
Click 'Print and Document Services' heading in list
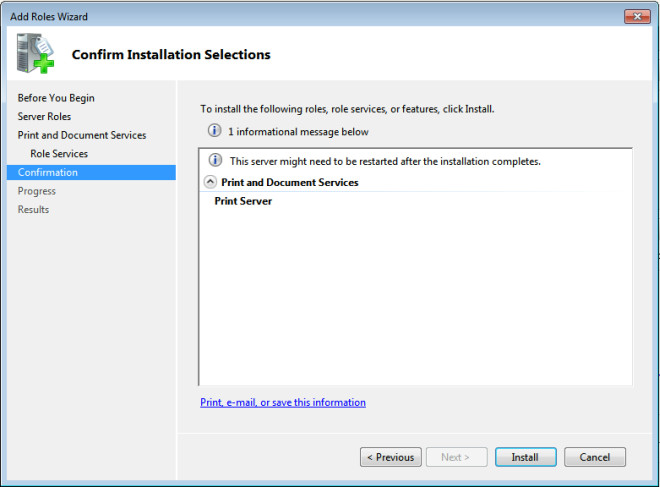click(290, 182)
